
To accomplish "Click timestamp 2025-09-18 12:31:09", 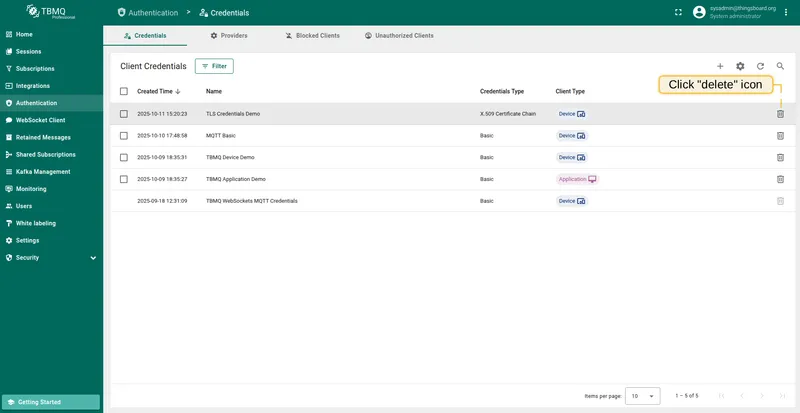I will 162,201.
